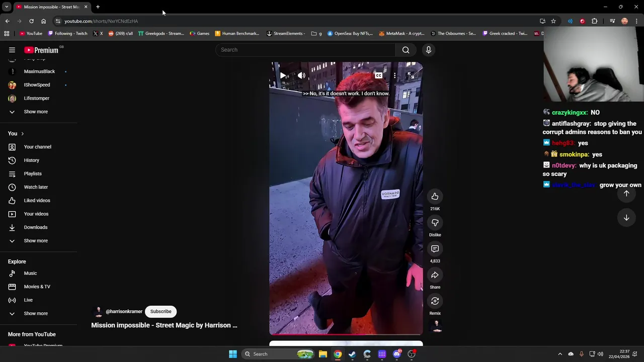Viewport: 644px width, 362px height.
Task: Open IShowSpeed subscription channel
Action: pos(38,85)
